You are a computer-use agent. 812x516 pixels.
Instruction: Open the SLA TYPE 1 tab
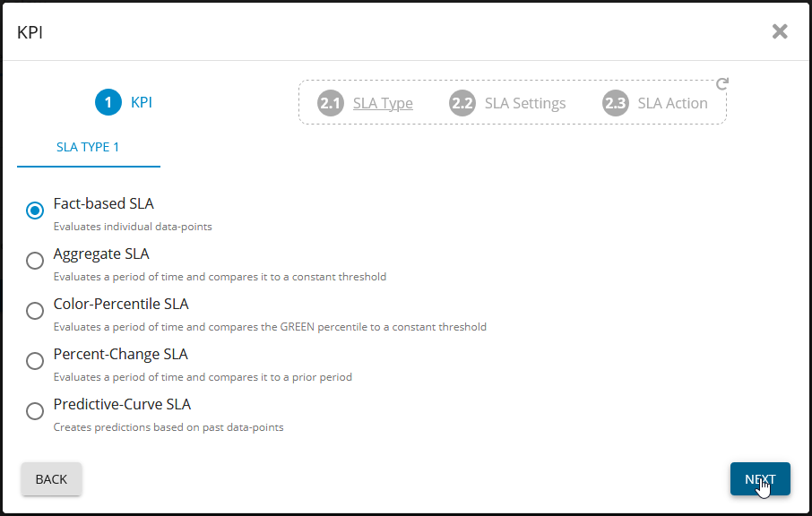pos(88,147)
